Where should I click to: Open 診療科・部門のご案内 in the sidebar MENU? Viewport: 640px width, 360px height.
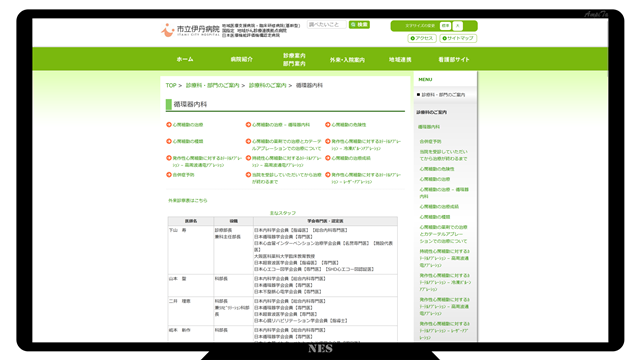point(443,95)
